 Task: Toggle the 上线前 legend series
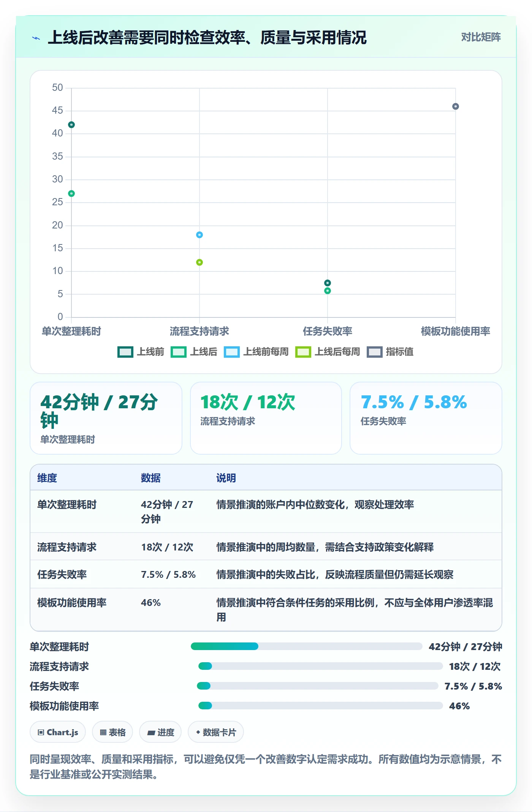141,352
